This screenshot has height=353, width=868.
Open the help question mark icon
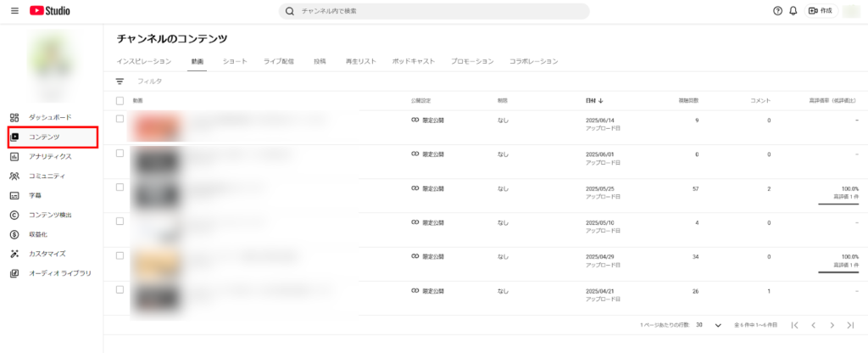[777, 11]
